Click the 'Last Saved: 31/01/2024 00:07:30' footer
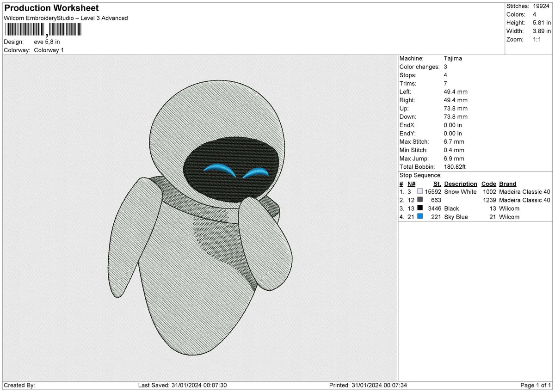Image resolution: width=555 pixels, height=392 pixels. (182, 385)
